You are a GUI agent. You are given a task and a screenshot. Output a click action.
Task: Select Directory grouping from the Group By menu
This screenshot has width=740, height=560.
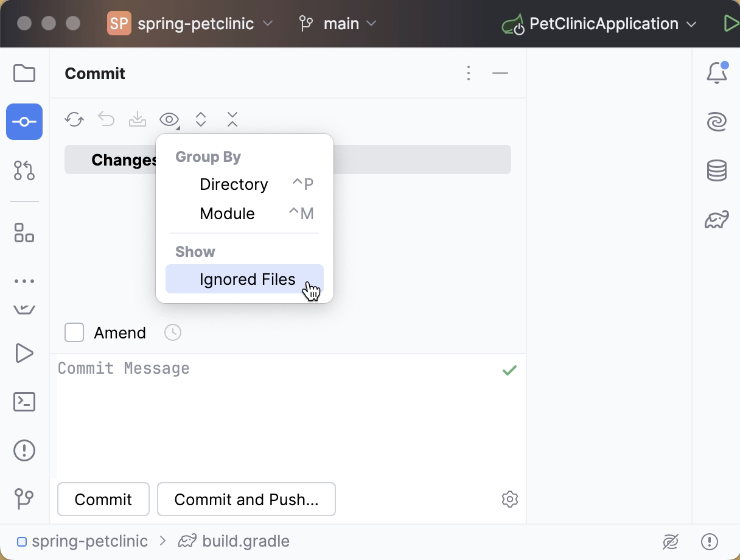pyautogui.click(x=234, y=184)
